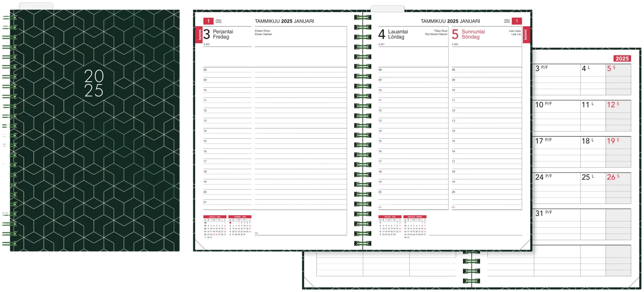Open the TAMMI JAN mini calendar
The height and width of the screenshot is (292, 644).
240,226
